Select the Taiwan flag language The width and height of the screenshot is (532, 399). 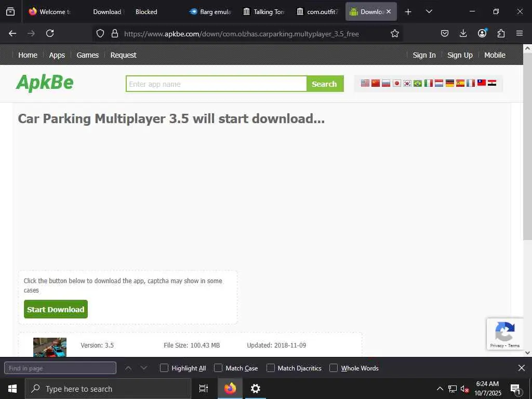(482, 83)
